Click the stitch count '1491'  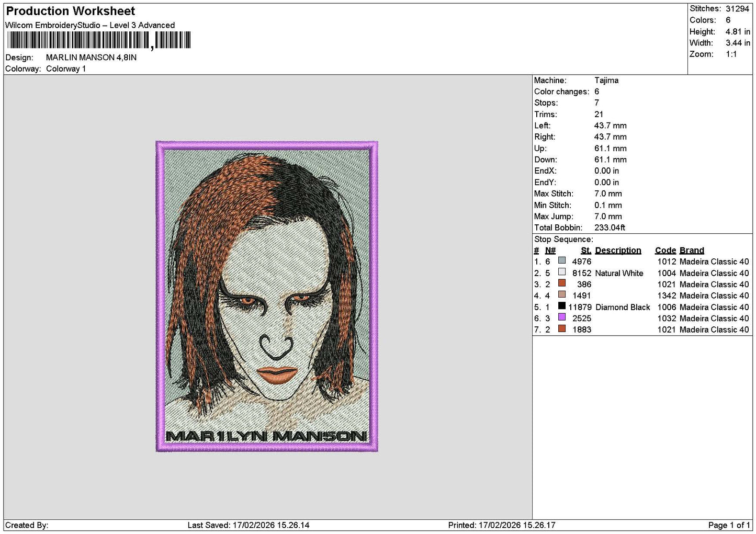tap(582, 296)
